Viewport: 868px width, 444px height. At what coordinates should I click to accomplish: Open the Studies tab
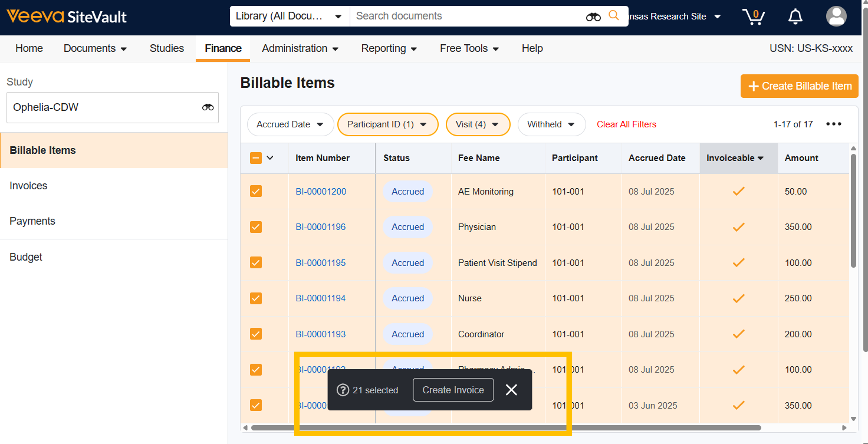pos(166,48)
